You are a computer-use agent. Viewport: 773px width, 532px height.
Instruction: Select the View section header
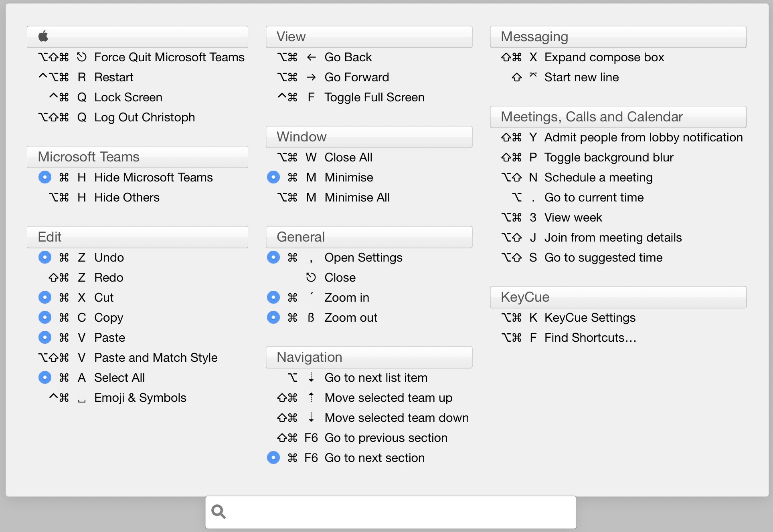(x=369, y=36)
